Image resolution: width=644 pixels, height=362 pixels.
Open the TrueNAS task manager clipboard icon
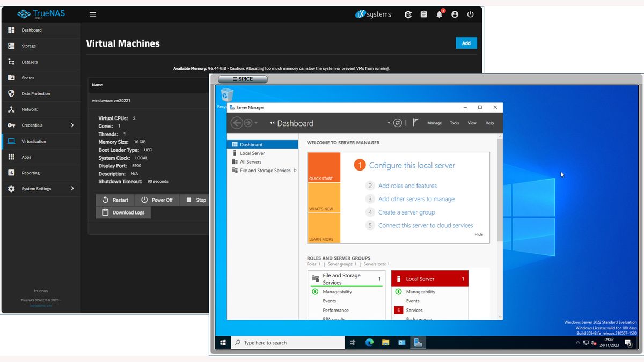pos(424,14)
